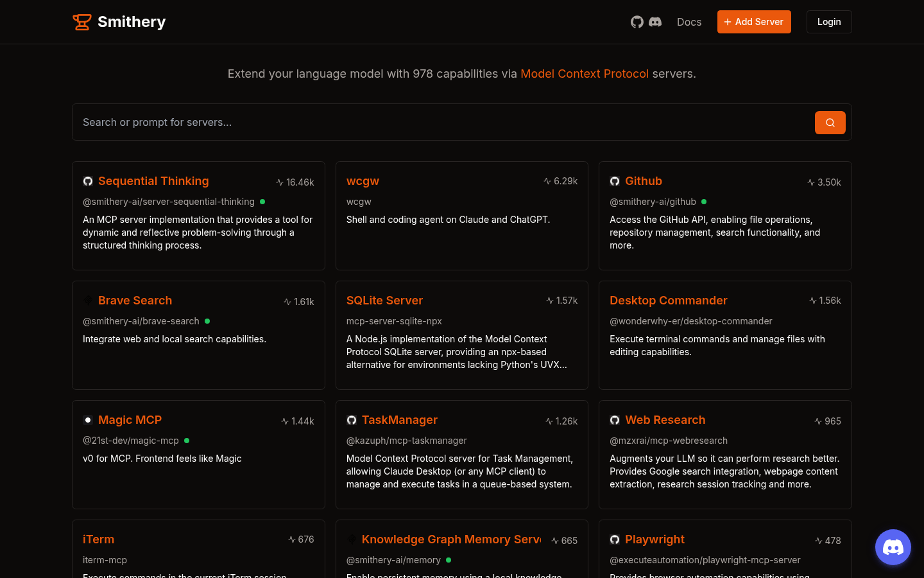Open the GitHub icon in header
This screenshot has width=924, height=578.
click(x=637, y=22)
